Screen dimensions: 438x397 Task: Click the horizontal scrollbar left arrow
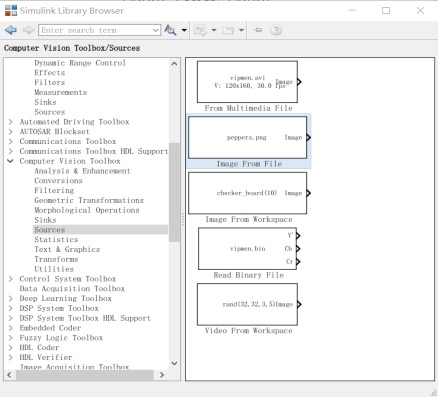(9, 375)
